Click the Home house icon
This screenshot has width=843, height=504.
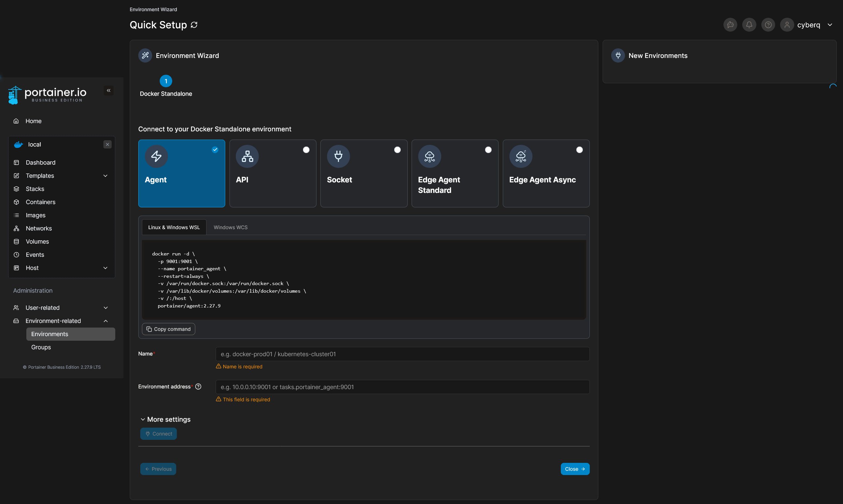click(16, 121)
